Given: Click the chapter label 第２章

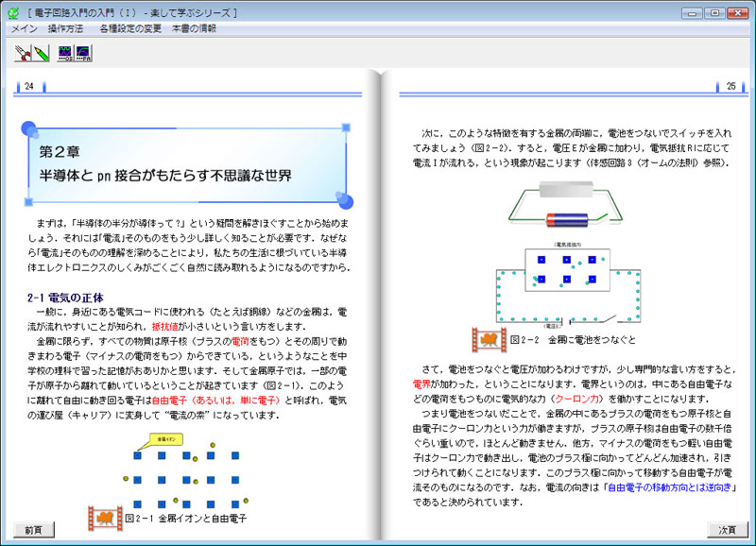Looking at the screenshot, I should (60, 152).
